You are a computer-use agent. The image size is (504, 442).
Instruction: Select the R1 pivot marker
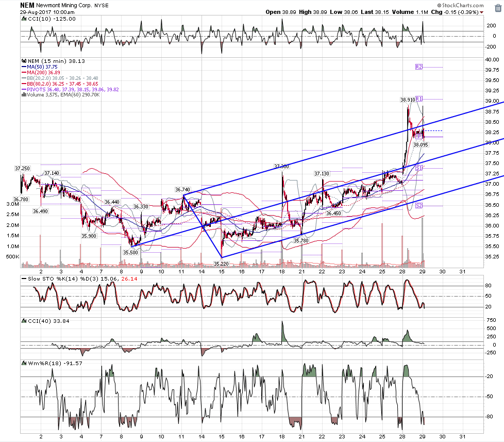pyautogui.click(x=418, y=99)
